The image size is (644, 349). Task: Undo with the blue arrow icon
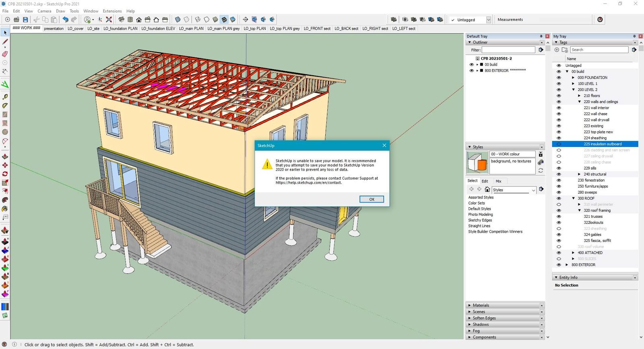tap(65, 19)
